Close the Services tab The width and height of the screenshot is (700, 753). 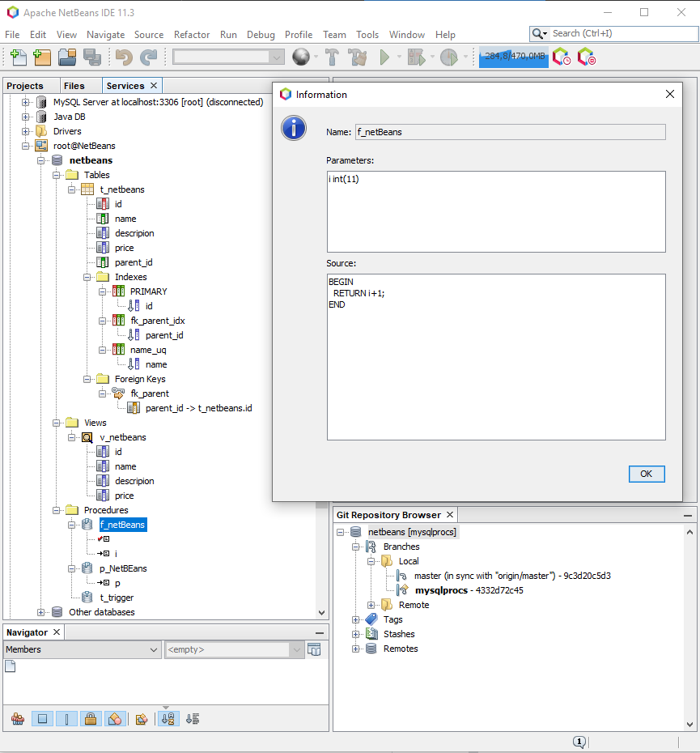[154, 85]
